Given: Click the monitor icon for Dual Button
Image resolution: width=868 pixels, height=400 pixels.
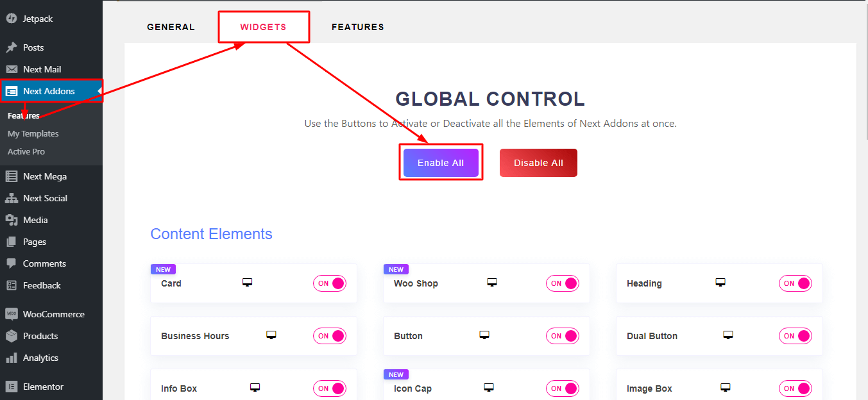Looking at the screenshot, I should [x=728, y=335].
